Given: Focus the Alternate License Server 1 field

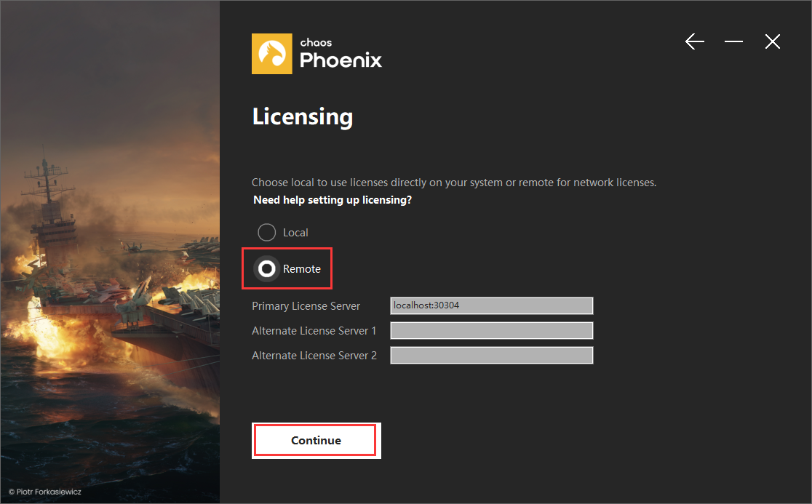Looking at the screenshot, I should [x=491, y=331].
